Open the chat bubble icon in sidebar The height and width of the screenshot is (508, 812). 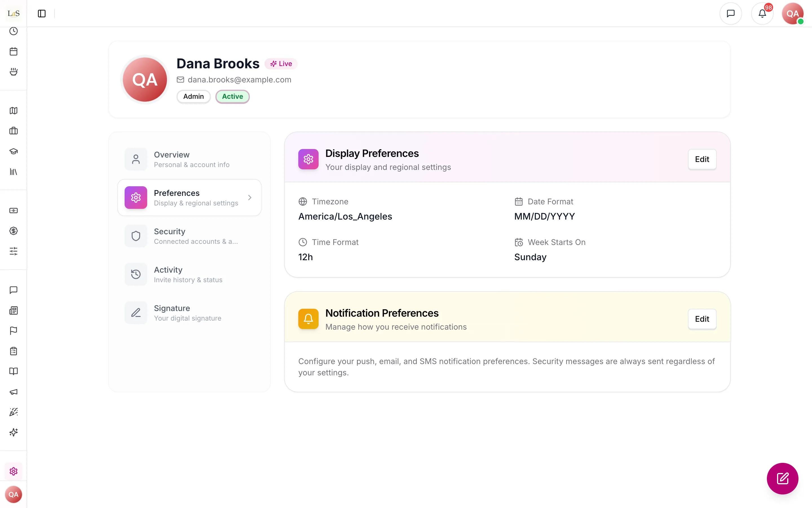(14, 290)
